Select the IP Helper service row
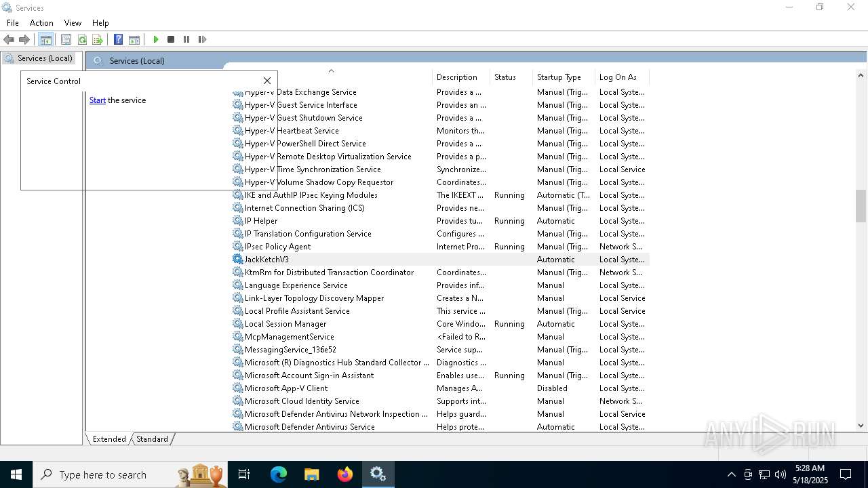 [x=441, y=221]
